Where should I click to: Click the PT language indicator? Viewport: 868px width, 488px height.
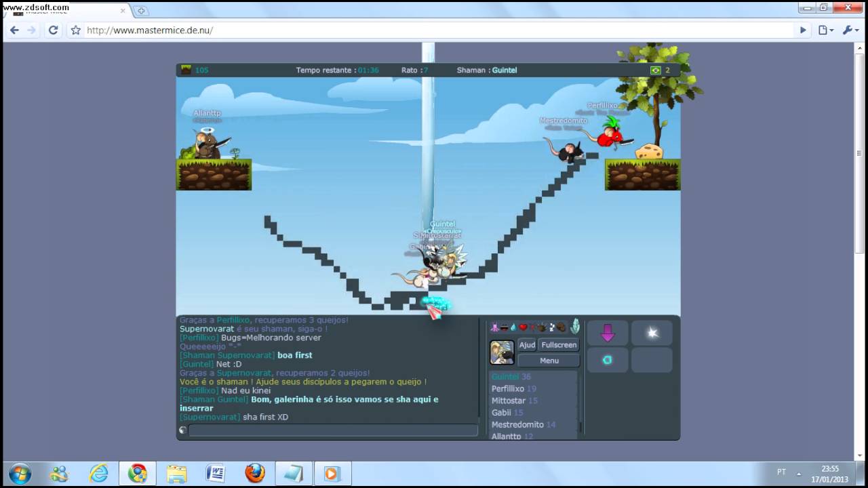point(781,472)
